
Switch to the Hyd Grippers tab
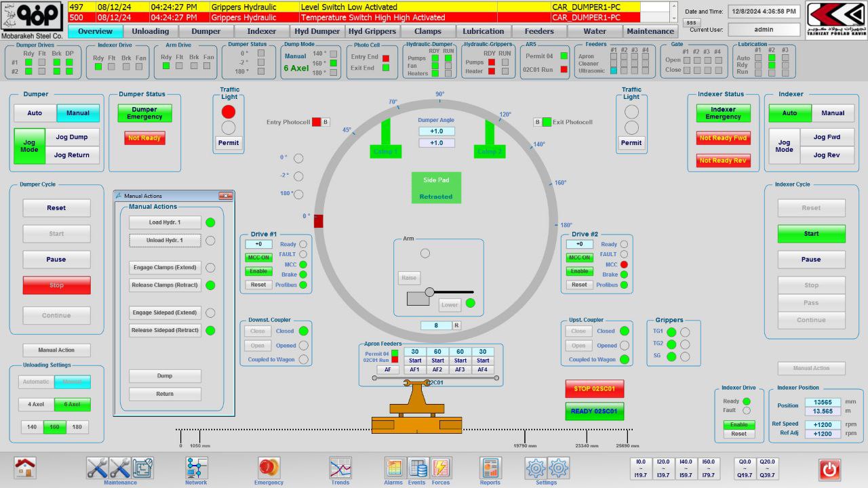tap(372, 31)
